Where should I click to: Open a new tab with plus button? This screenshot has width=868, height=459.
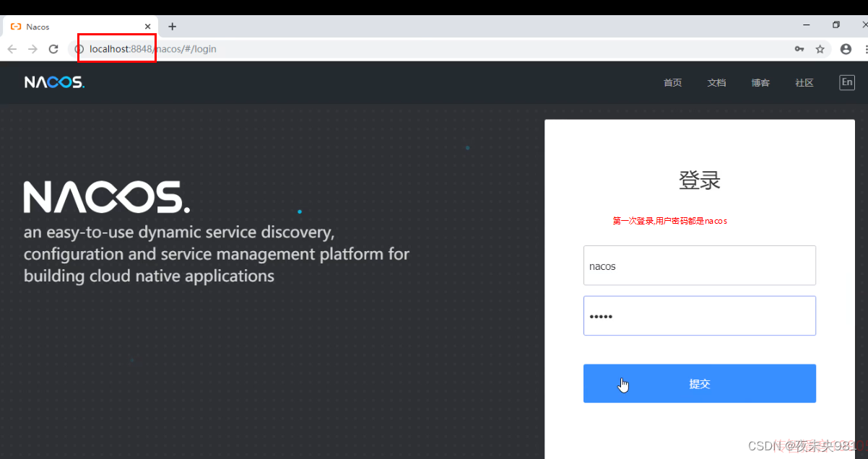[172, 27]
